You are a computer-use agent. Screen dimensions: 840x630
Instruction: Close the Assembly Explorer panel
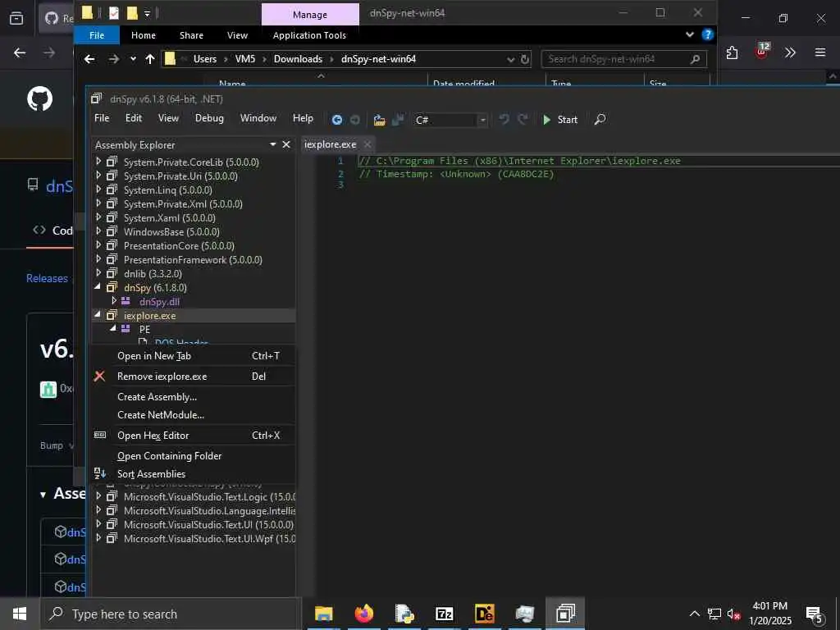pos(286,144)
